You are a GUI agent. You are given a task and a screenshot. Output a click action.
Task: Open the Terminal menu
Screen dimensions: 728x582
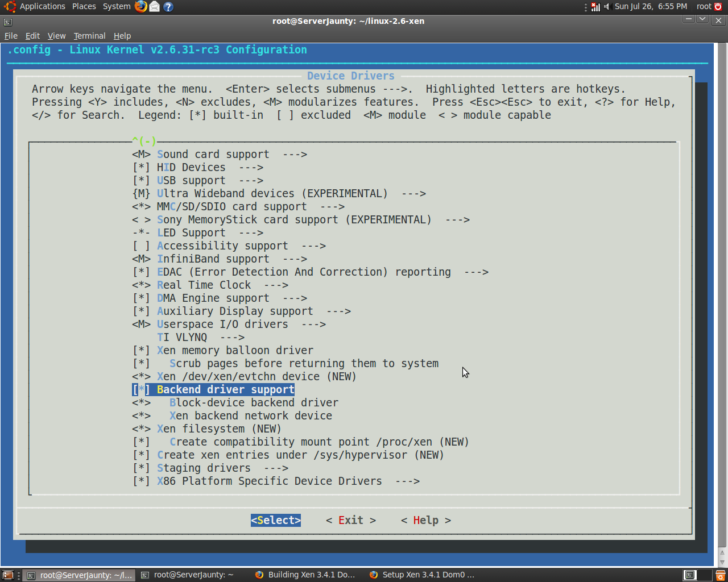(89, 36)
